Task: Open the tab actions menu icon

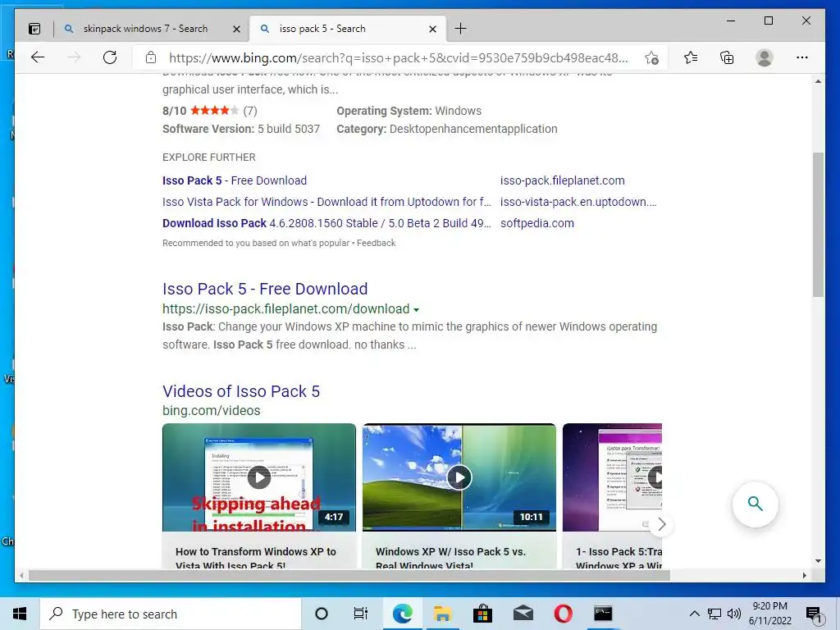Action: pos(34,29)
